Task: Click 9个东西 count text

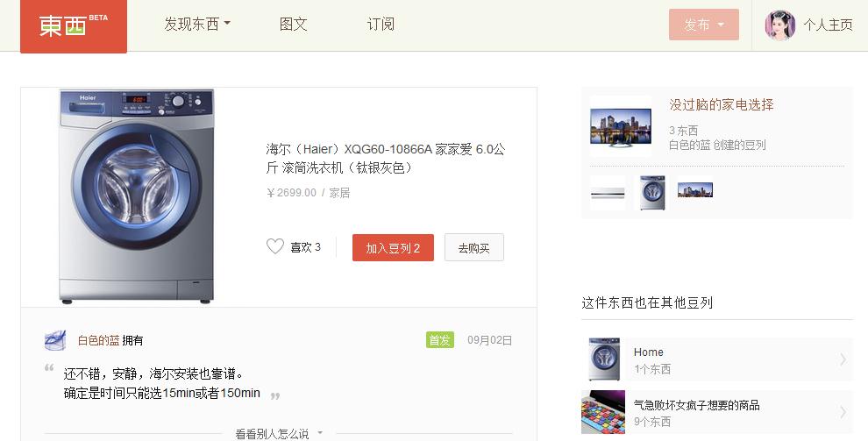Action: coord(652,422)
